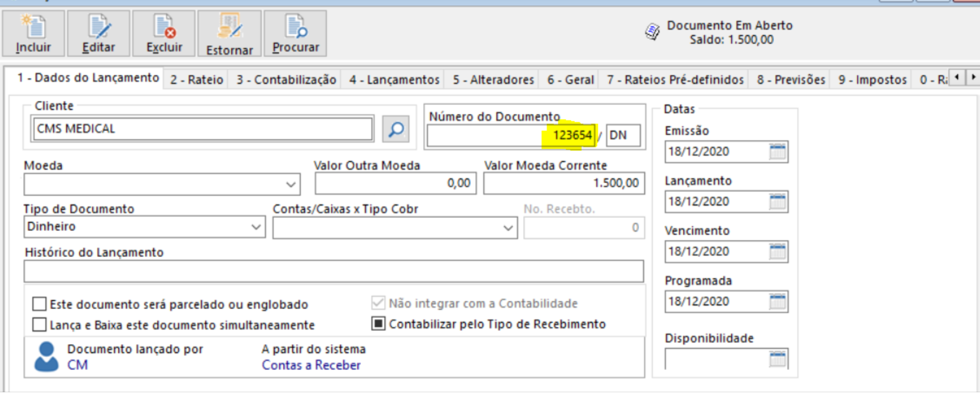Click the Incluir toolbar button
Screen dimensions: 980x405
[x=33, y=34]
